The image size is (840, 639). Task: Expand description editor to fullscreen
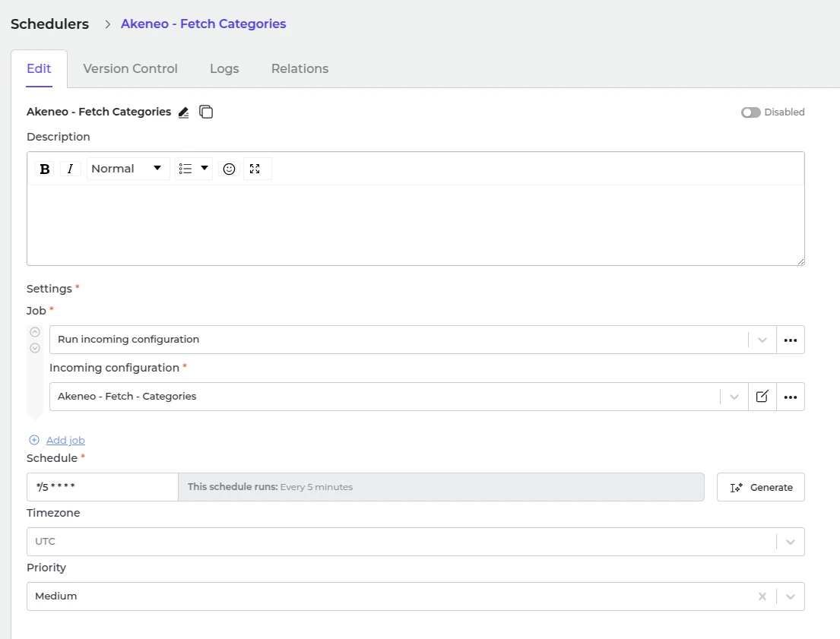[x=255, y=169]
